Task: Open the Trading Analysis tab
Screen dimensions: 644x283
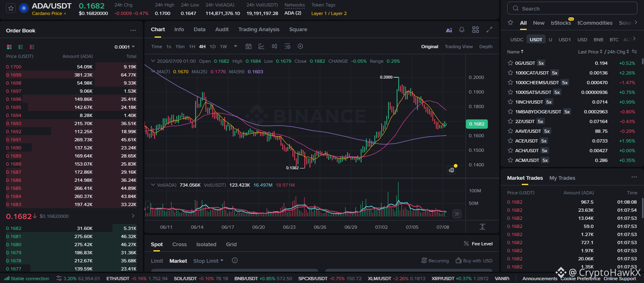Action: tap(259, 30)
